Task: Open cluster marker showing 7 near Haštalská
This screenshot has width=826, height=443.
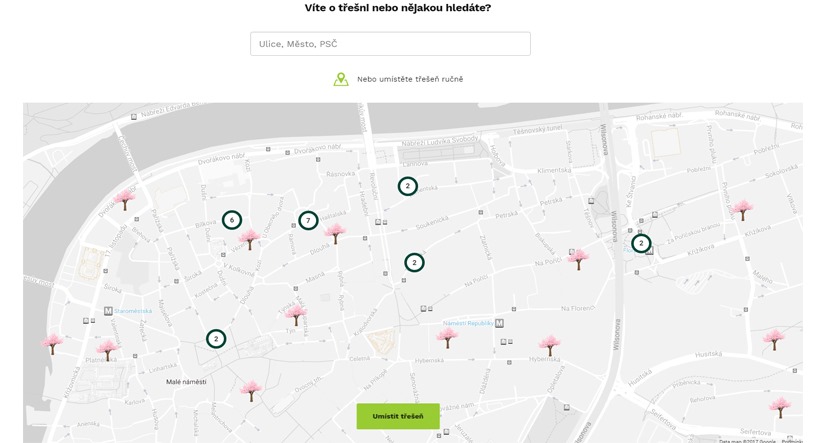Action: coord(308,220)
